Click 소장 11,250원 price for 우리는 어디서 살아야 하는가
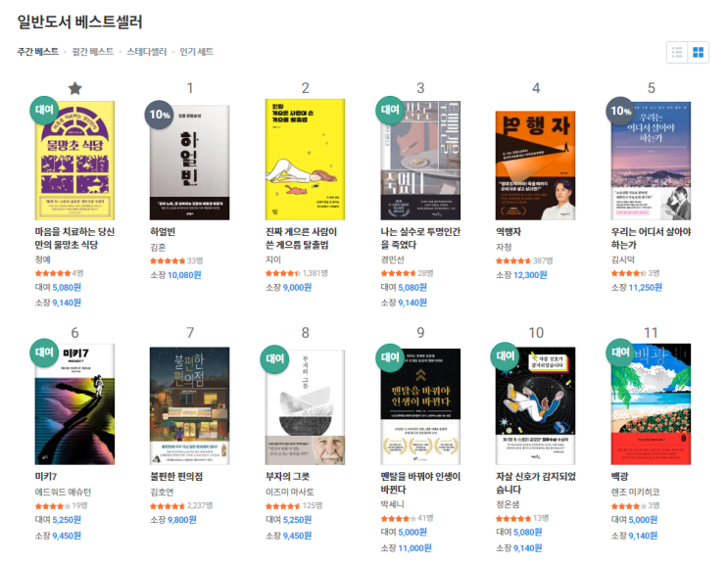Viewport: 728px width, 565px height. pos(637,288)
